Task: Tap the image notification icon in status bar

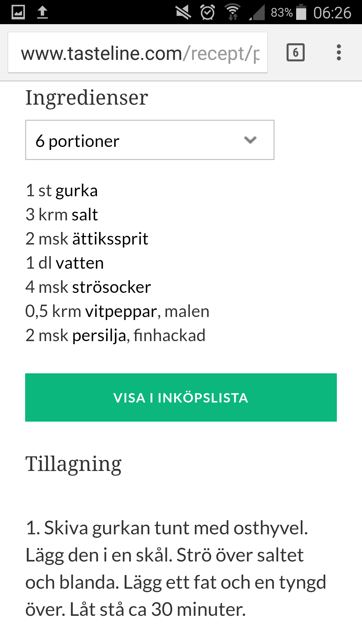Action: (x=18, y=12)
